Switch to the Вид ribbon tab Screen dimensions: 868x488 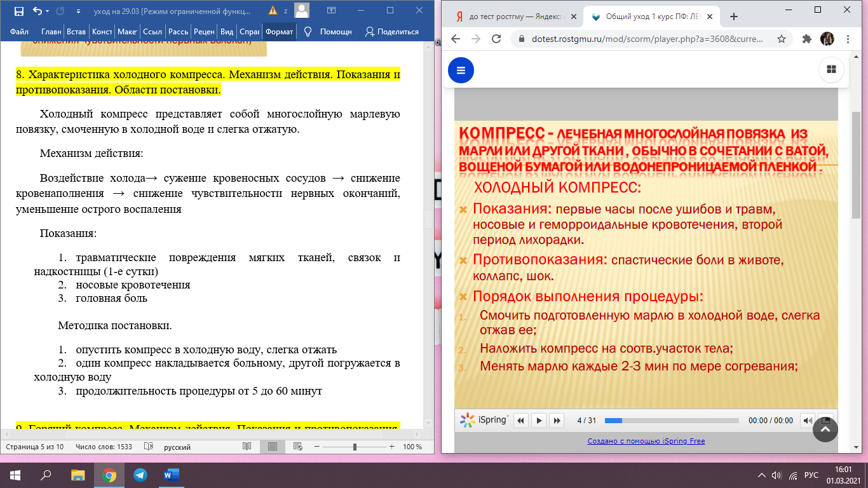226,31
